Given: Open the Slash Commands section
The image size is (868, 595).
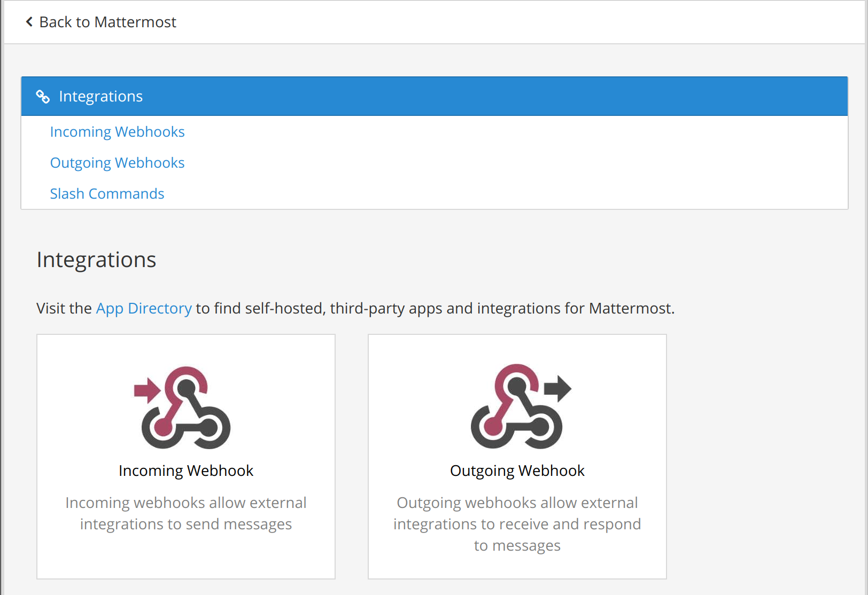Looking at the screenshot, I should (107, 193).
